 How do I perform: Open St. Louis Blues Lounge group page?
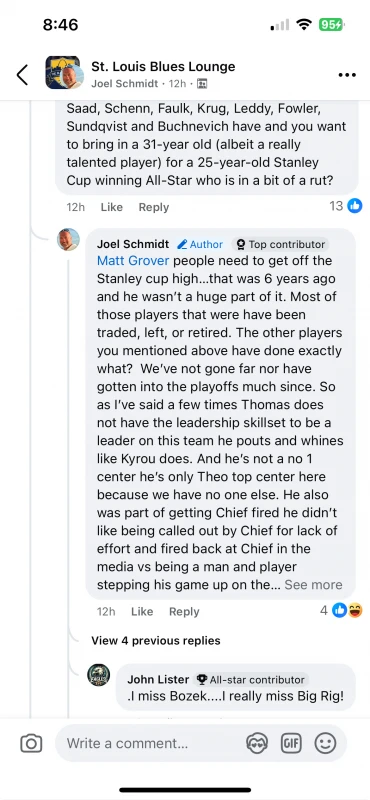[x=163, y=67]
